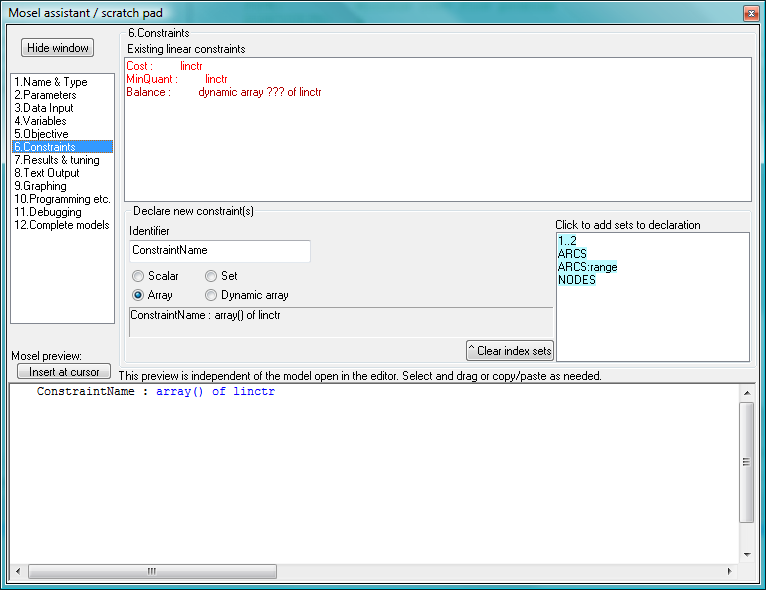766x590 pixels.
Task: Select 12.Complete models in the list
Action: pos(62,225)
